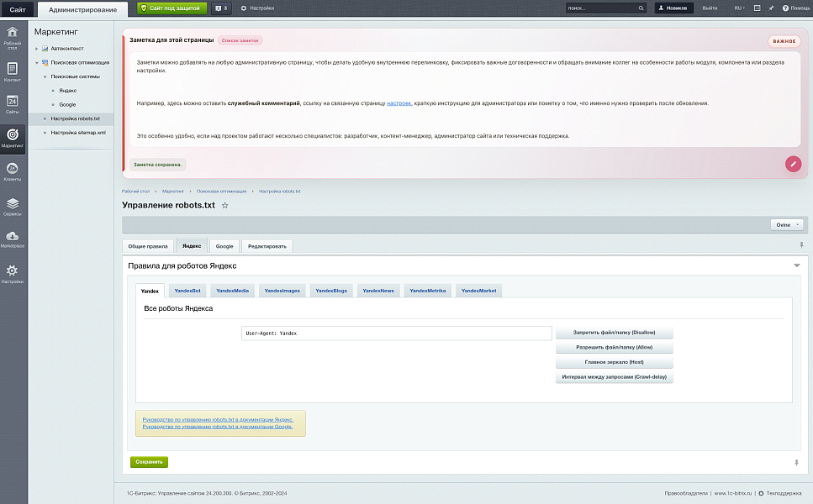Switch to the Google tab
Screen dimensions: 813x504
pyautogui.click(x=224, y=246)
